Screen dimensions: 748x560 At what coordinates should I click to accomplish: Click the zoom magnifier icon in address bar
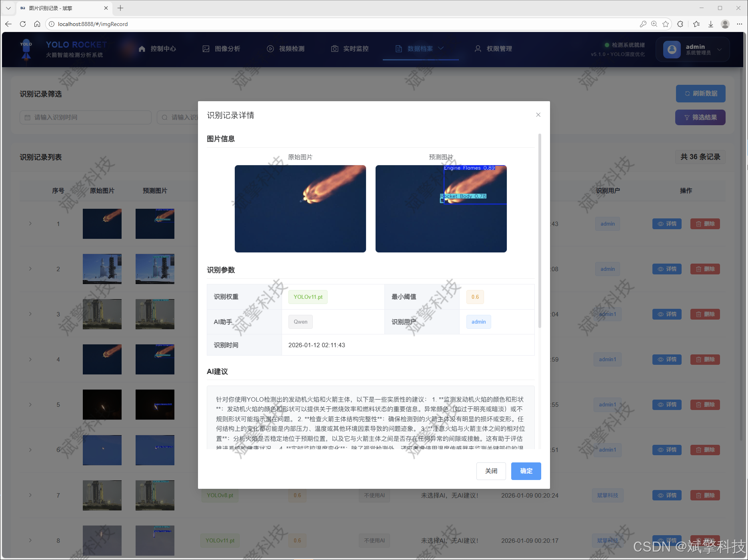point(654,24)
